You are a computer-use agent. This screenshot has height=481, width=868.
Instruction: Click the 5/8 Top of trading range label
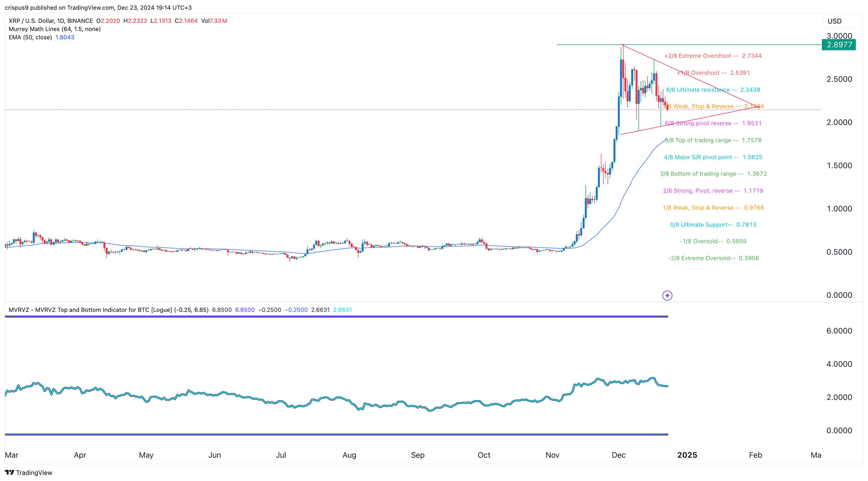coord(713,140)
